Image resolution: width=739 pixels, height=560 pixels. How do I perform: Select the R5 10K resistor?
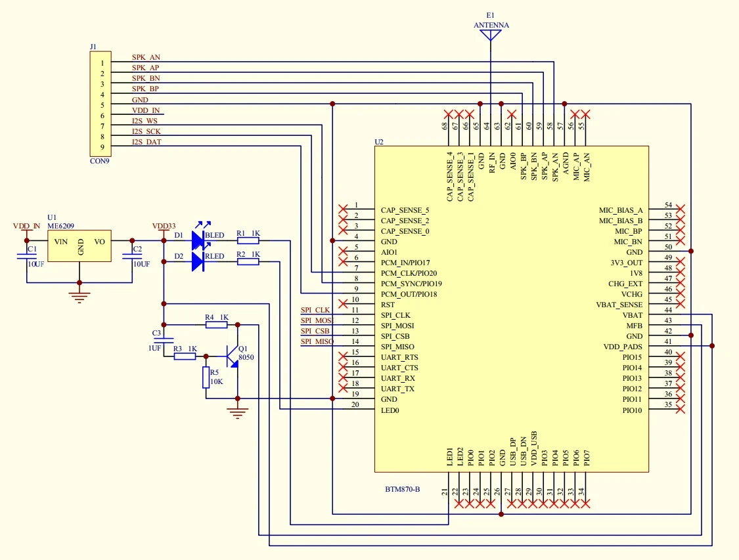coord(206,377)
